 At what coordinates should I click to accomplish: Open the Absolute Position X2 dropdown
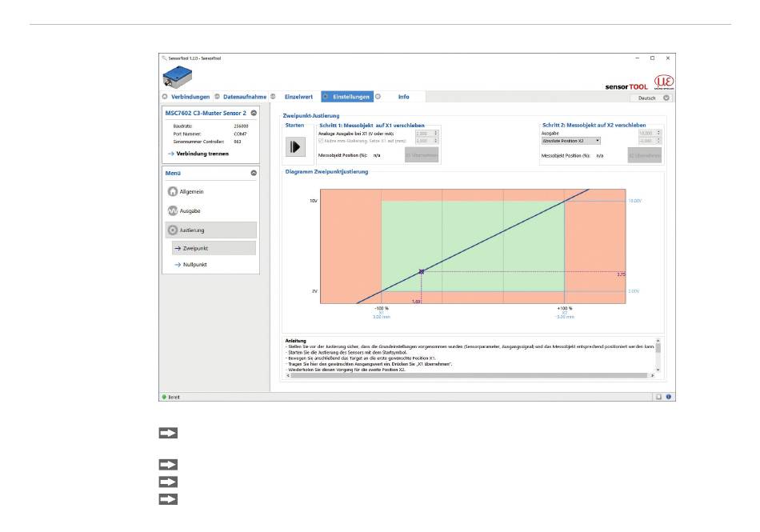click(572, 140)
